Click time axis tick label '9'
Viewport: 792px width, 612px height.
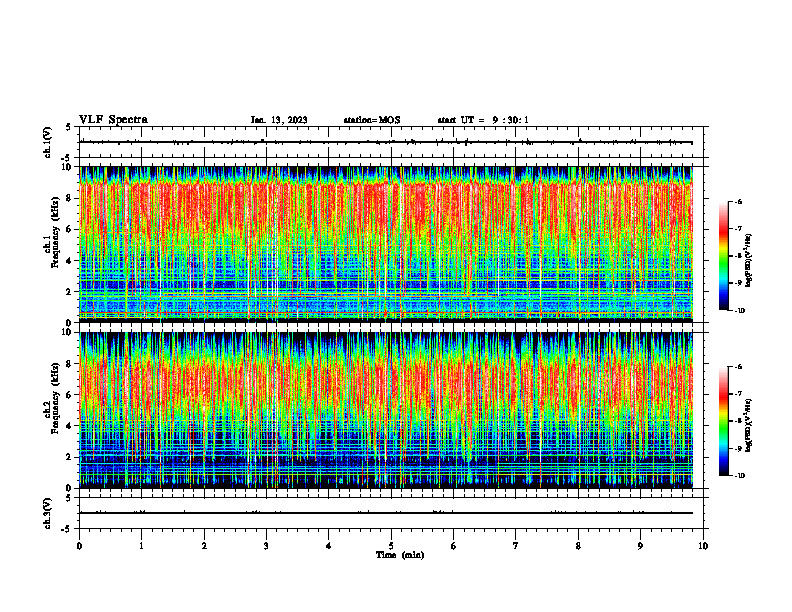tap(640, 546)
